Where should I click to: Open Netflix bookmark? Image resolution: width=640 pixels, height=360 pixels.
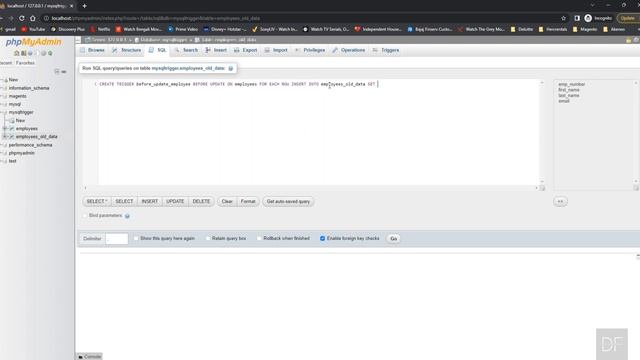point(100,29)
